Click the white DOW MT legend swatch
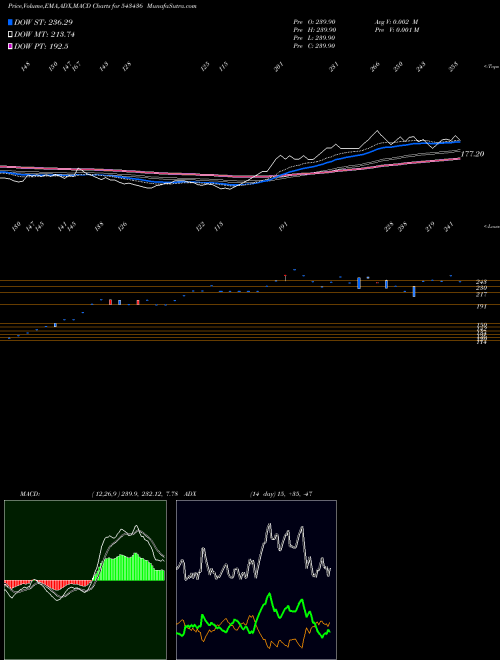Screen dimensions: 500x660 [10, 35]
